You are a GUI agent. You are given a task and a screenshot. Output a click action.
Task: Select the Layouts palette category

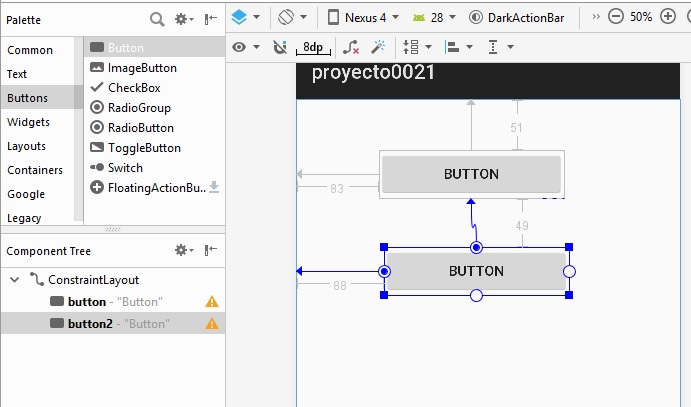[x=26, y=146]
